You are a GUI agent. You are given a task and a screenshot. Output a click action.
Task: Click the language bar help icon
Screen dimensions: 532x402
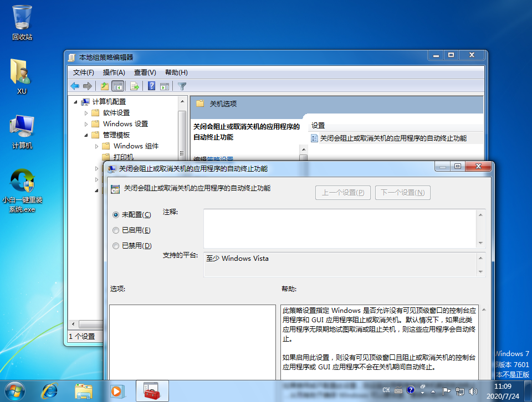coord(411,390)
